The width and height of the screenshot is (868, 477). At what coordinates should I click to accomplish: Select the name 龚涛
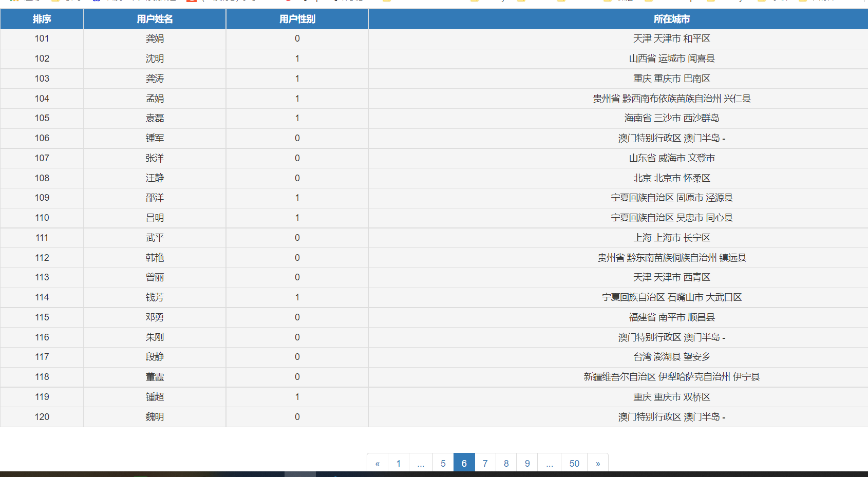tap(155, 79)
